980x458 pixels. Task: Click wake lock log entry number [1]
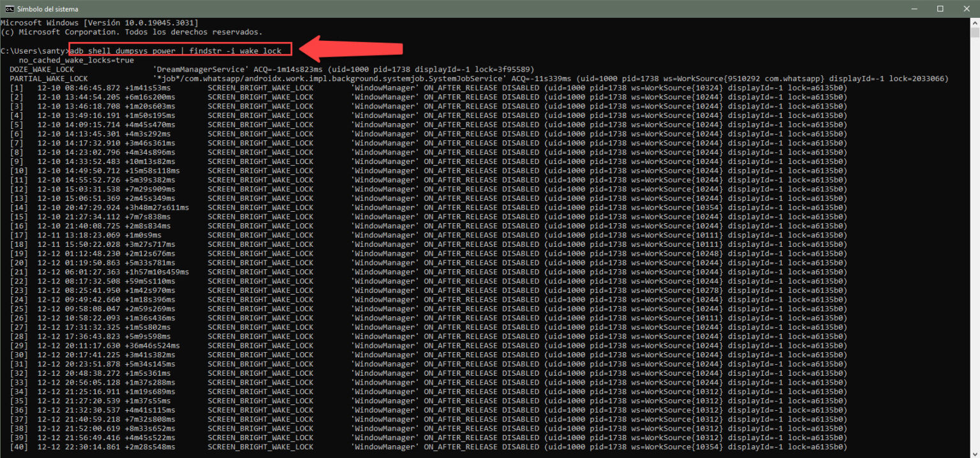click(17, 87)
